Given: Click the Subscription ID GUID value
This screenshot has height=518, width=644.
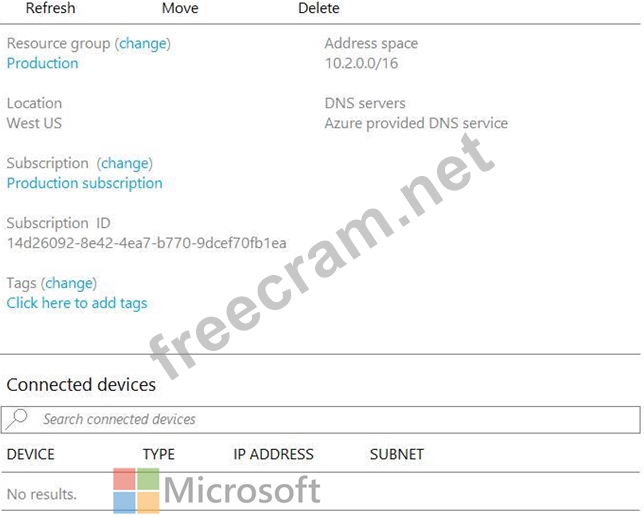Looking at the screenshot, I should [146, 243].
